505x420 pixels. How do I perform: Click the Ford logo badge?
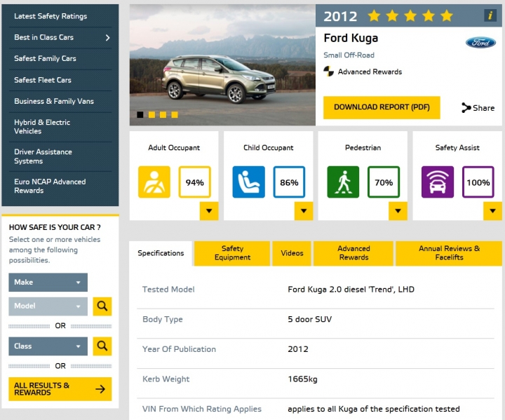tap(480, 42)
